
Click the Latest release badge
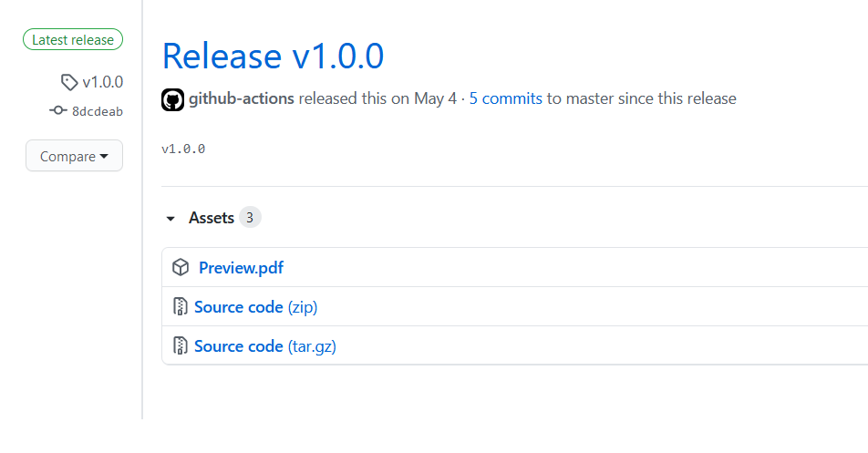click(x=73, y=40)
